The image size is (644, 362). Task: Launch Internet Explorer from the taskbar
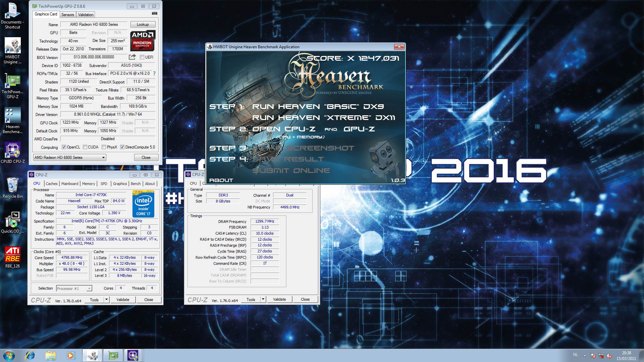[x=30, y=355]
